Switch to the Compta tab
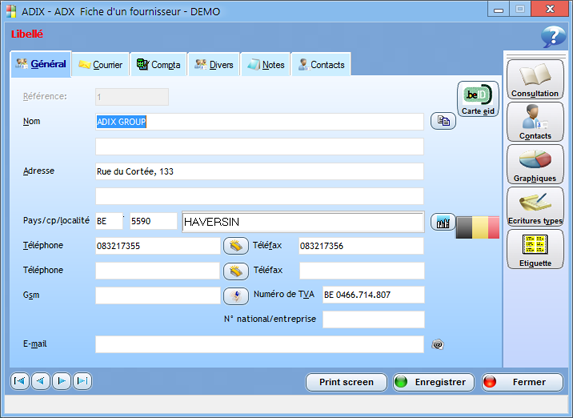Screen dimensions: 573x418 tap(159, 65)
